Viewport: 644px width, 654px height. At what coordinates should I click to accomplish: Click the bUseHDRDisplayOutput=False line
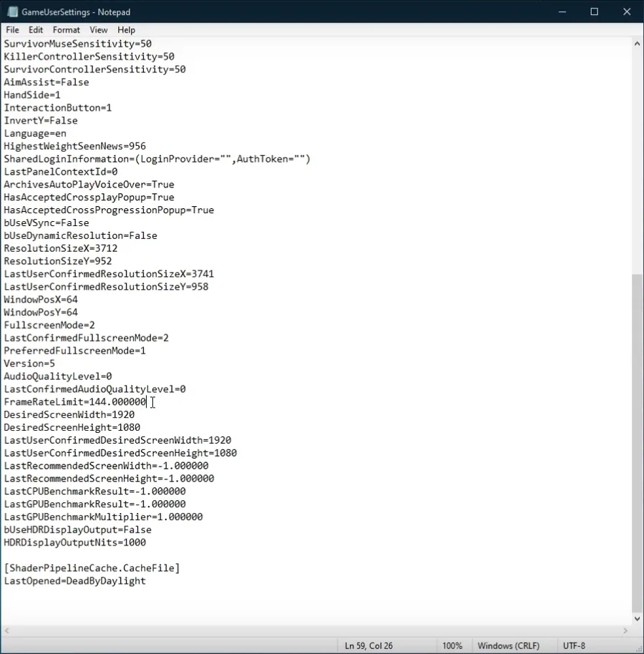pyautogui.click(x=77, y=529)
